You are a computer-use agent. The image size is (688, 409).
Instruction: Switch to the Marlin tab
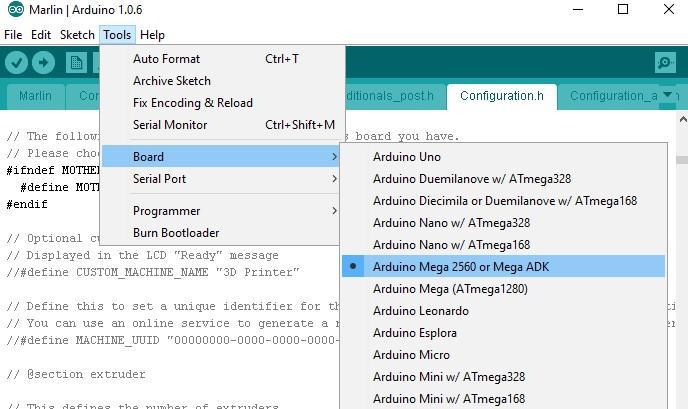(35, 96)
